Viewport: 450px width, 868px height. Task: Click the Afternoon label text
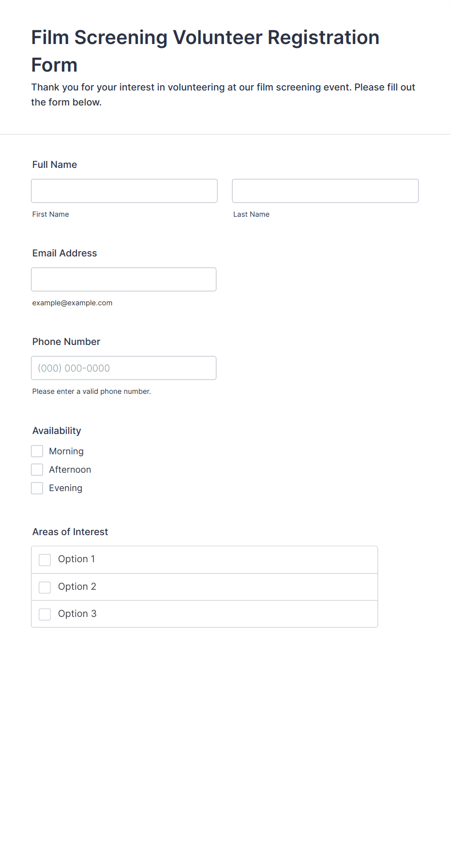click(70, 470)
